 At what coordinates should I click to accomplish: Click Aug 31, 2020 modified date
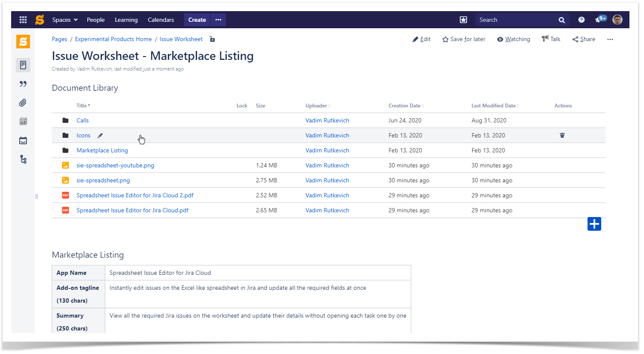tap(489, 120)
